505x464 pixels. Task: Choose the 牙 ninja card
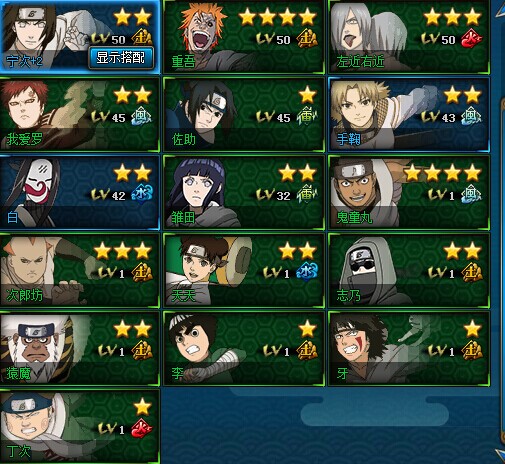click(x=409, y=348)
